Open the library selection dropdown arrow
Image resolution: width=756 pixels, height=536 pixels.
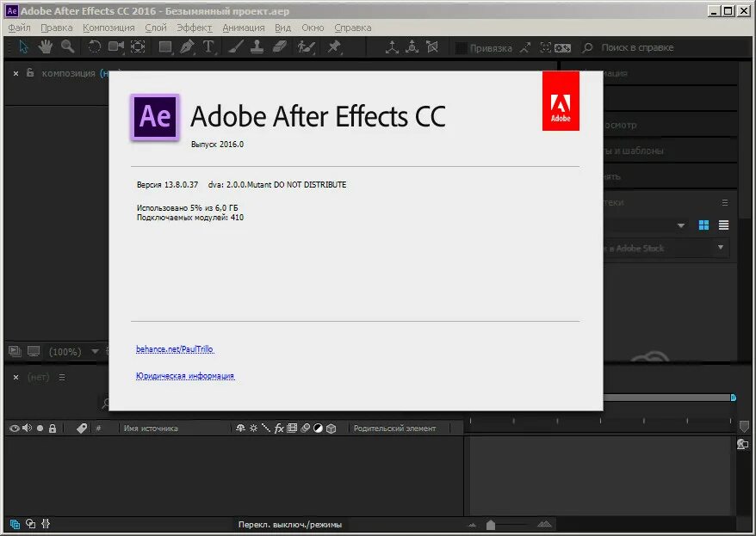click(x=681, y=225)
